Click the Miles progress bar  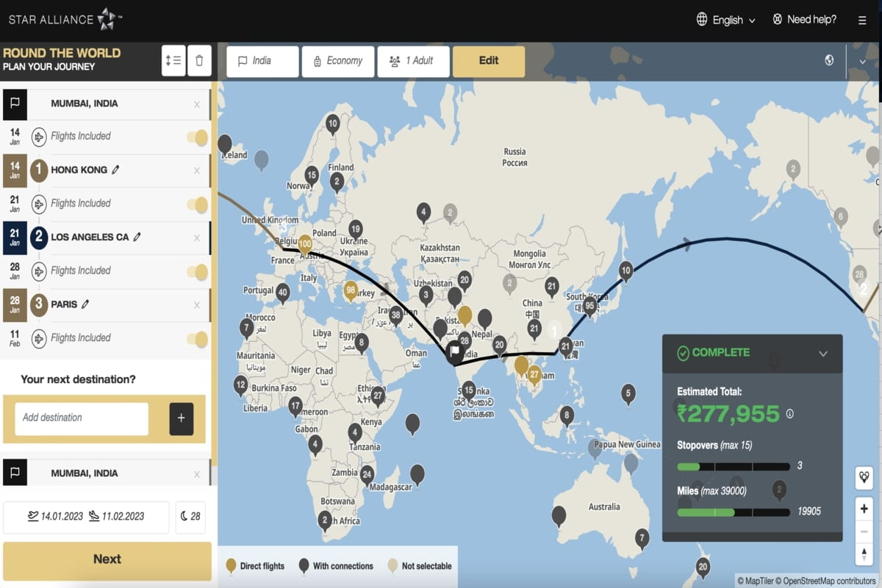tap(734, 512)
